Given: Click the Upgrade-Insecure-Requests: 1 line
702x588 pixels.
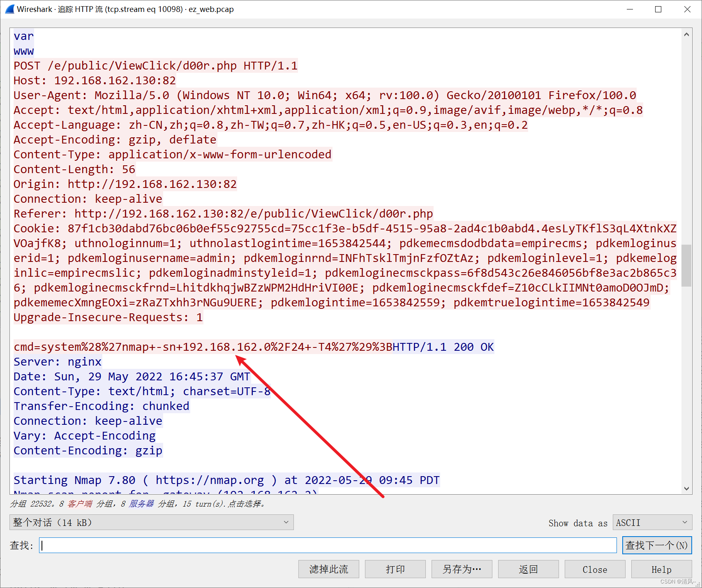Looking at the screenshot, I should coord(108,317).
